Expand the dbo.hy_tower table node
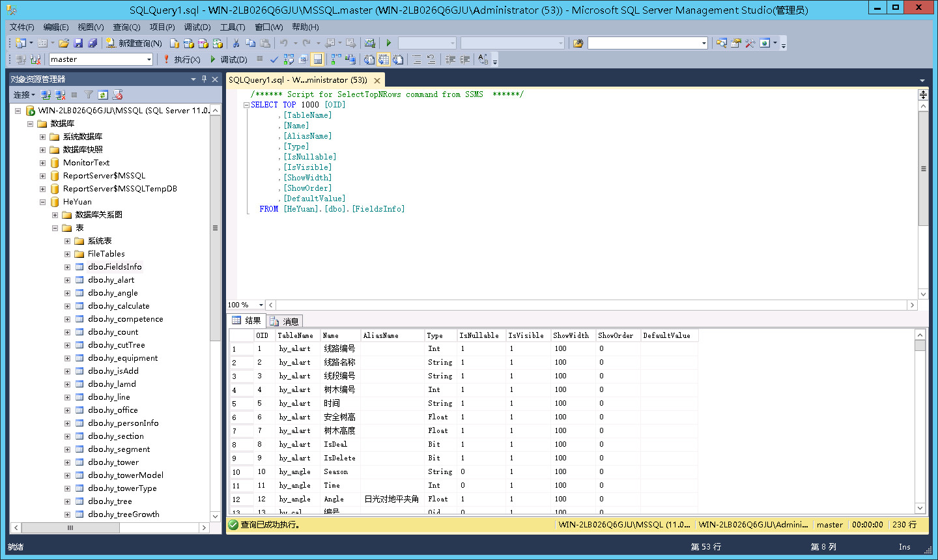Image resolution: width=938 pixels, height=560 pixels. pos(67,462)
